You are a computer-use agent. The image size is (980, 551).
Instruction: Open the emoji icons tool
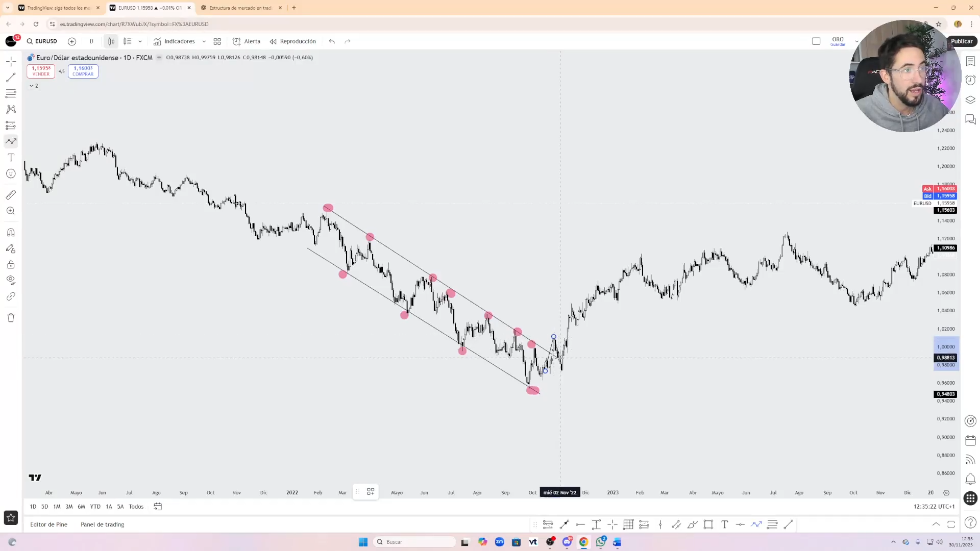click(11, 173)
